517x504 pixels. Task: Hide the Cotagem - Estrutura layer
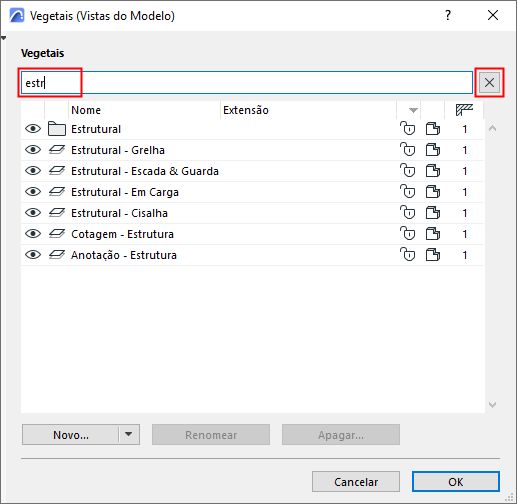33,234
